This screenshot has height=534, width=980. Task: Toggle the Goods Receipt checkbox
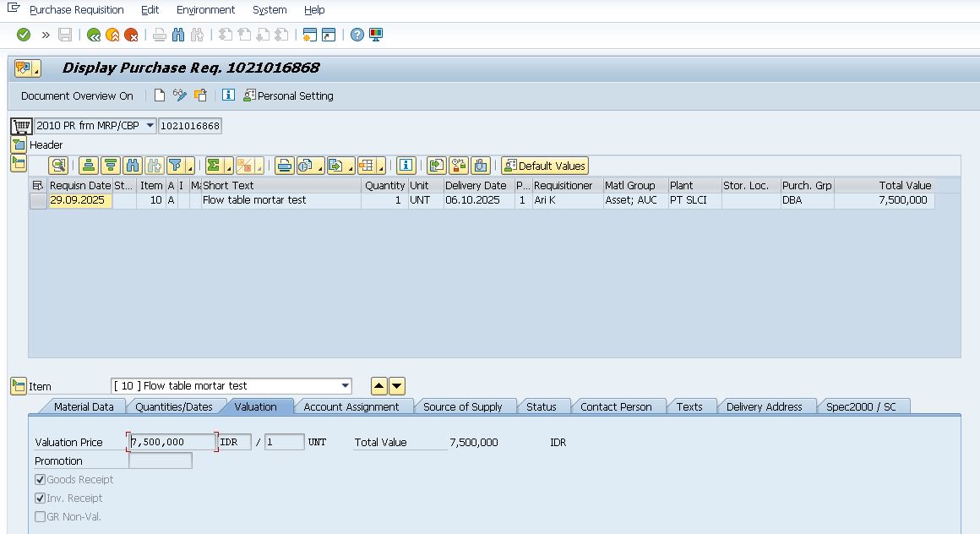41,480
